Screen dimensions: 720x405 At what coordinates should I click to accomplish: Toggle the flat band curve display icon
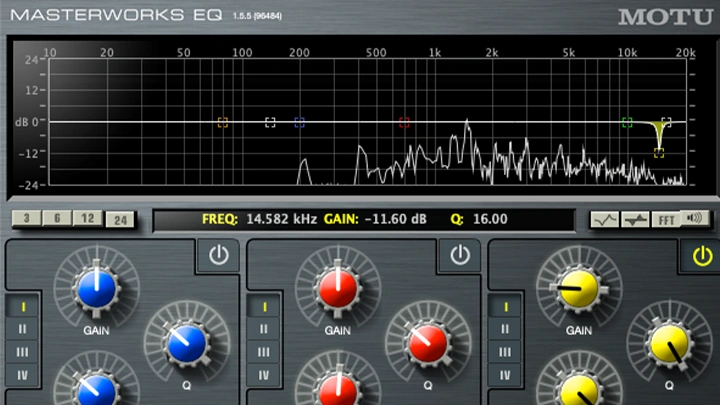point(635,219)
